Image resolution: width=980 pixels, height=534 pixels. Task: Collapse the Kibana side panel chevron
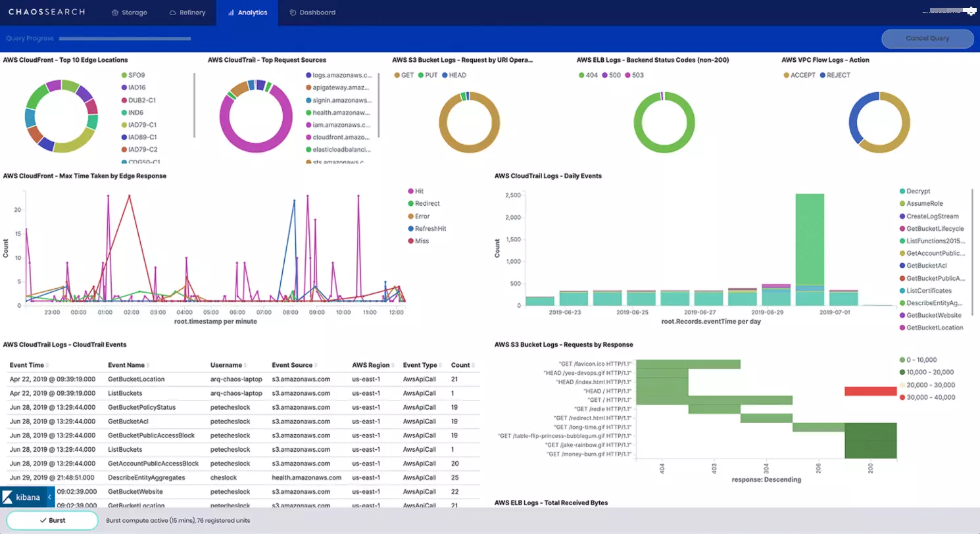click(51, 498)
